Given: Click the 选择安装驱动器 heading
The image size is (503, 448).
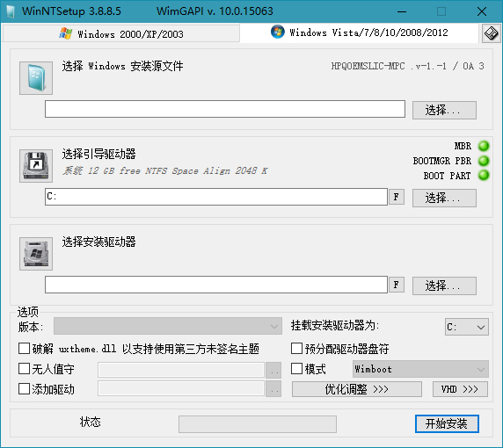Looking at the screenshot, I should coord(98,242).
